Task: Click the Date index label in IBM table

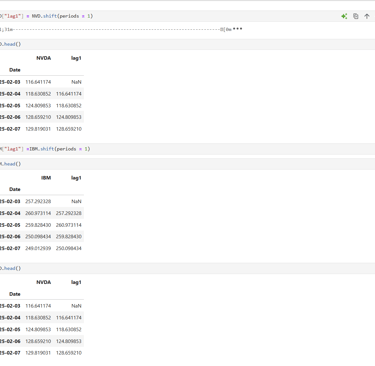Action: tap(15, 189)
